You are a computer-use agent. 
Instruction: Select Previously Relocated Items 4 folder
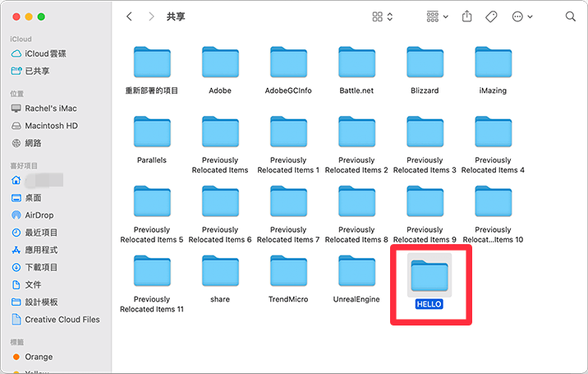[493, 132]
